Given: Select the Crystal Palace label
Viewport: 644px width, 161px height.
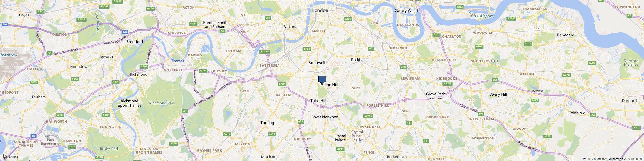Looking at the screenshot, I should pyautogui.click(x=340, y=138).
